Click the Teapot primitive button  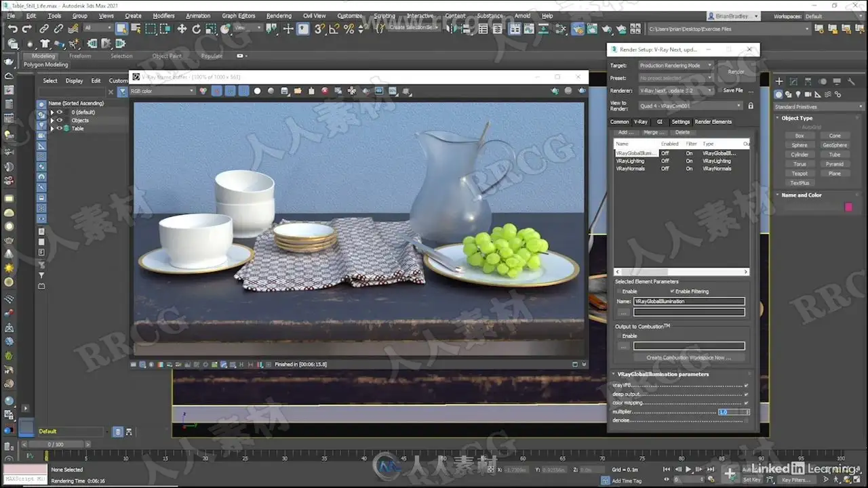point(800,174)
